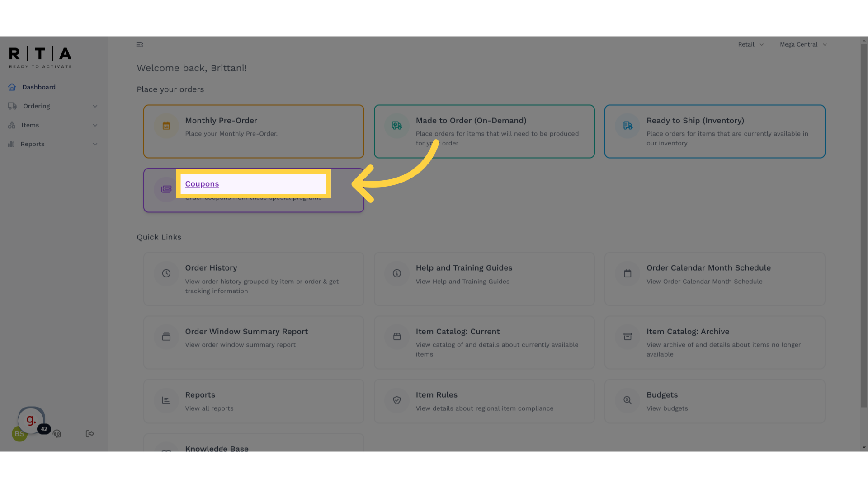Open the Order Calendar Month Schedule card

tap(708, 268)
